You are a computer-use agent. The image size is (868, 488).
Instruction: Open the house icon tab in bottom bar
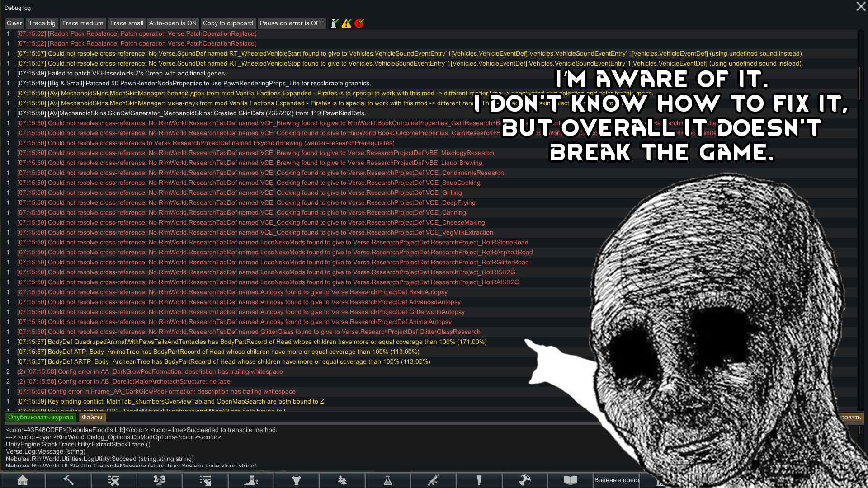click(23, 480)
